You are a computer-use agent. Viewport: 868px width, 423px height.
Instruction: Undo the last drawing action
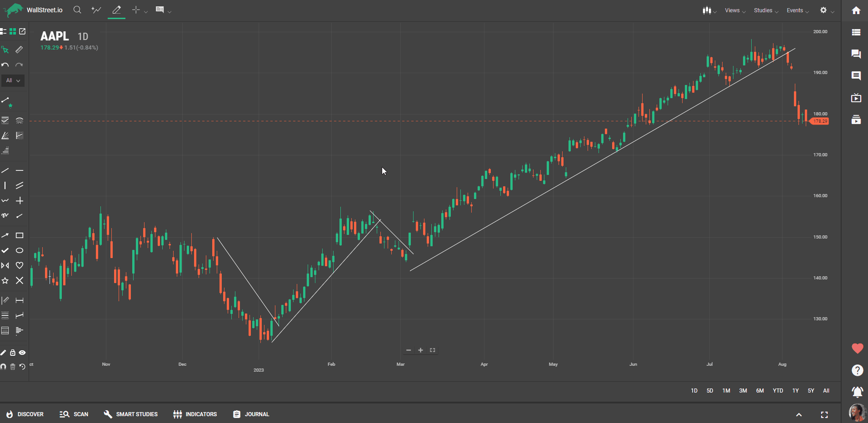pyautogui.click(x=5, y=65)
